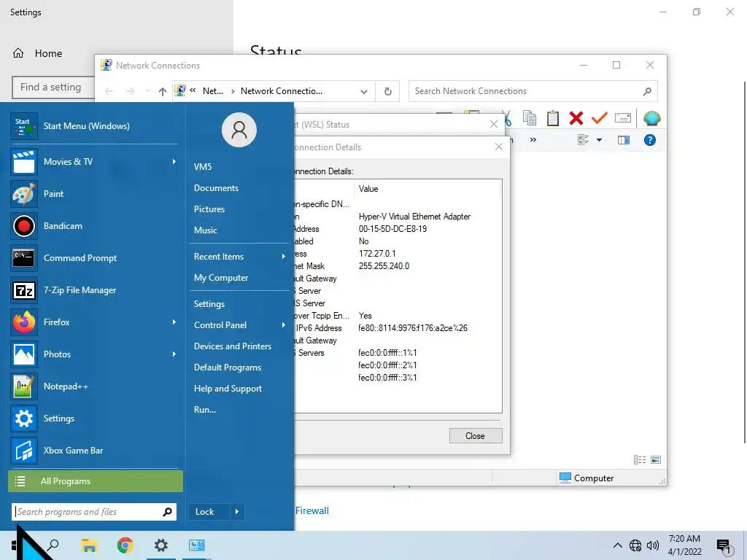This screenshot has height=560, width=747.
Task: Click the volume speaker tray icon
Action: pos(653,545)
